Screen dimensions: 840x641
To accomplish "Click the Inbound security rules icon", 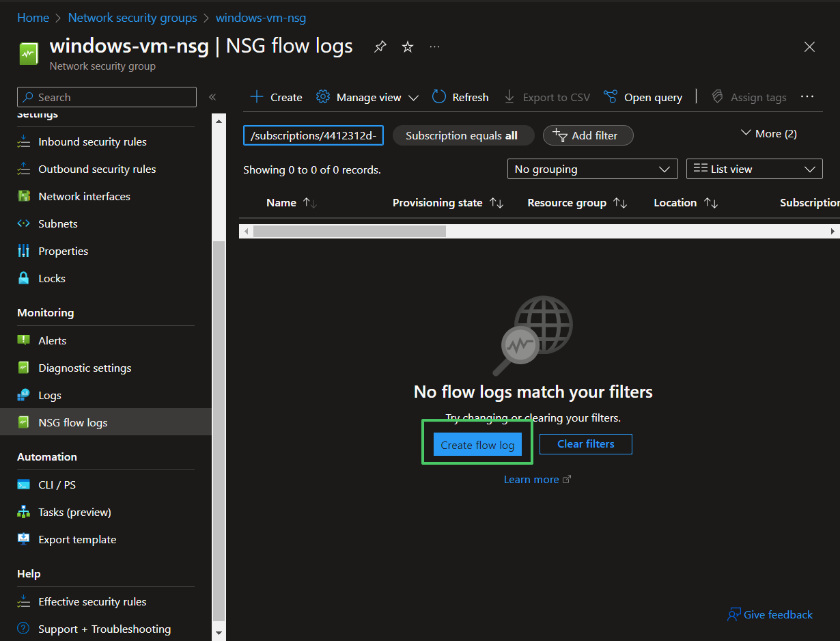I will click(x=24, y=141).
